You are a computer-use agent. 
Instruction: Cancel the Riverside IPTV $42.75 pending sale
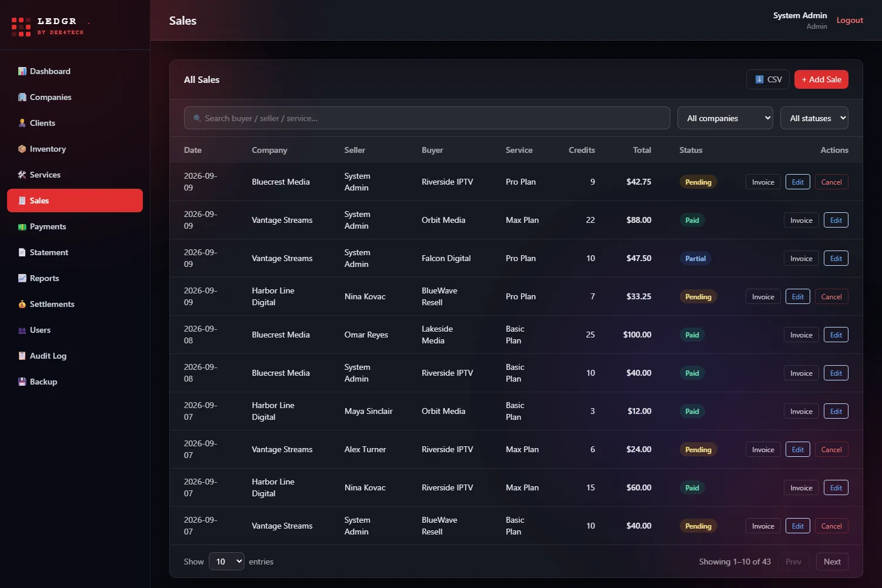(831, 182)
